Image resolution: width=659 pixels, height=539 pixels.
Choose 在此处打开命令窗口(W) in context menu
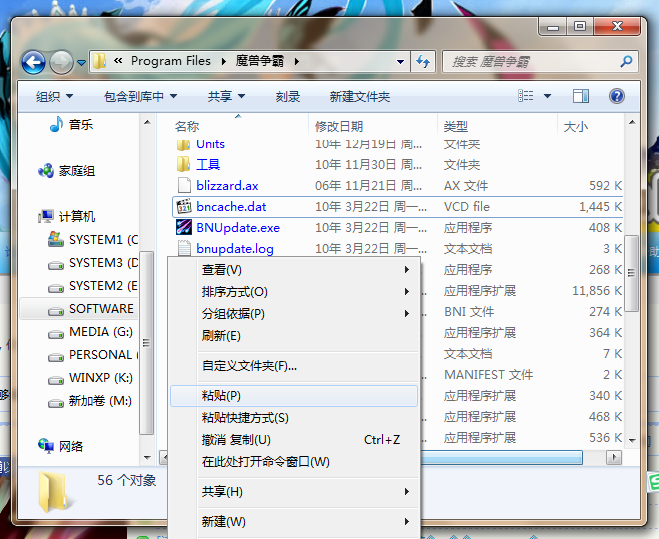(294, 462)
